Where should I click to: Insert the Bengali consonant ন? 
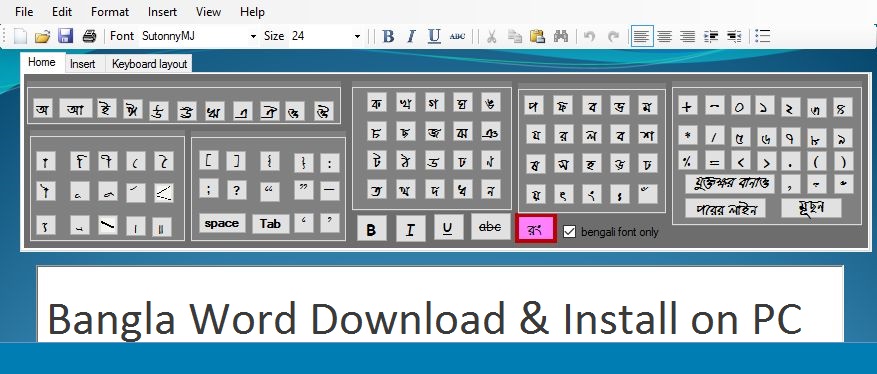coord(491,189)
